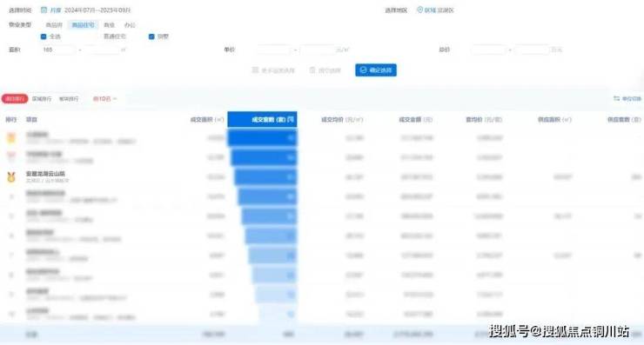Expand the 前10名 ranking dropdown
This screenshot has width=644, height=345.
pyautogui.click(x=104, y=99)
